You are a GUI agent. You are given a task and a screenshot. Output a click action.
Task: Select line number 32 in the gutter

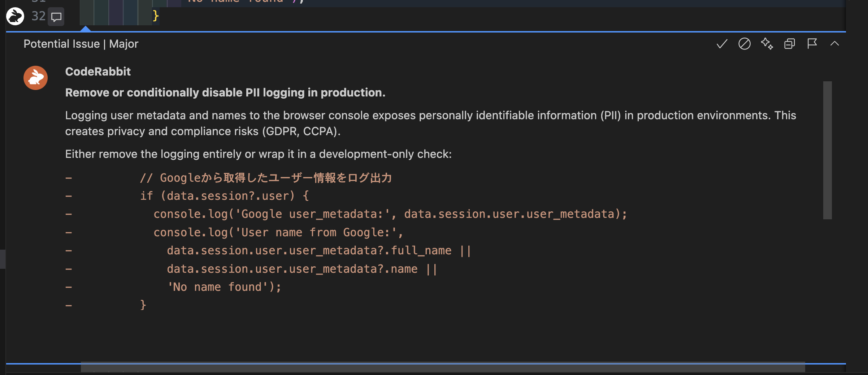[38, 16]
